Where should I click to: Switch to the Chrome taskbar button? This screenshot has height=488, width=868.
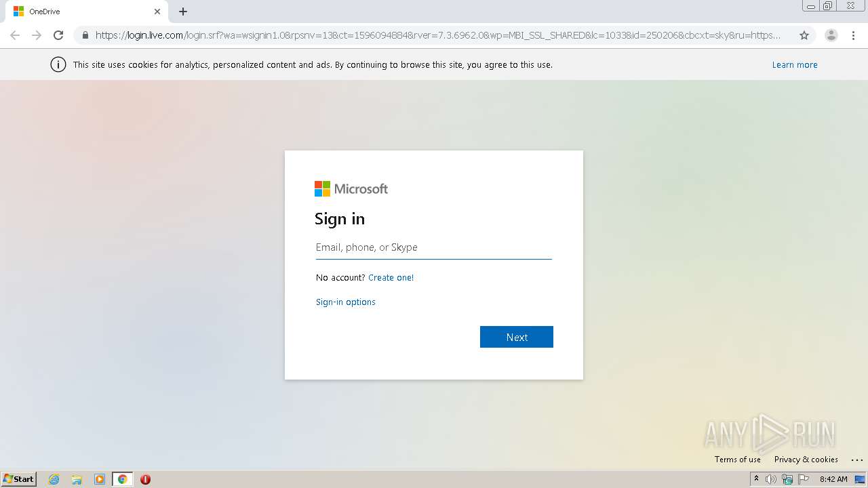pos(122,479)
